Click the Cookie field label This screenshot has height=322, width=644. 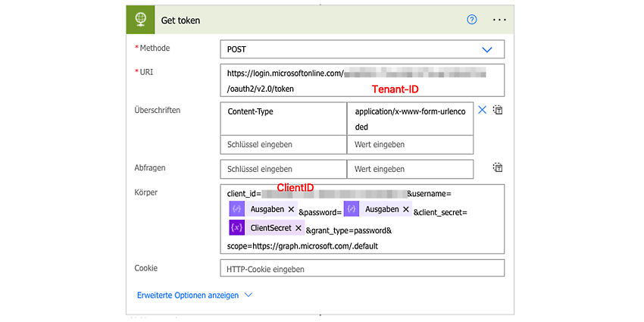click(x=145, y=267)
